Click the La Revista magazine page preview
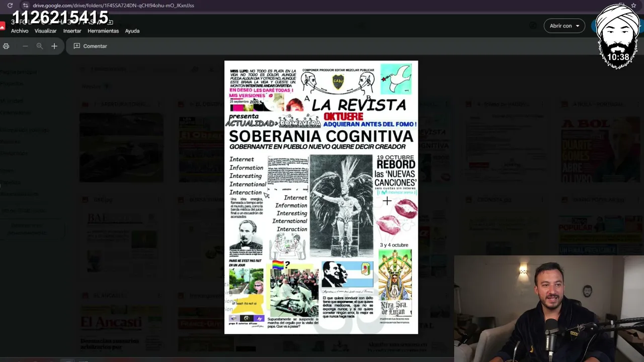 [321, 197]
